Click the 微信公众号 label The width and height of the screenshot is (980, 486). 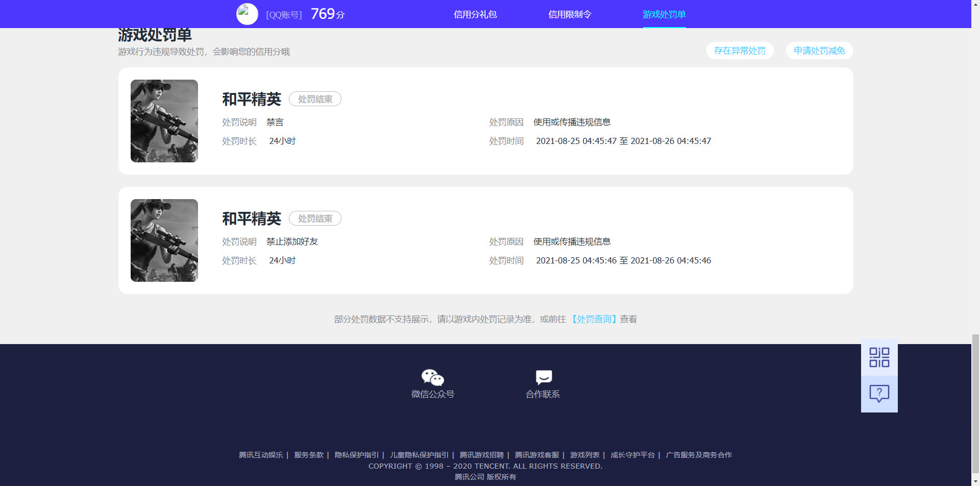(433, 394)
